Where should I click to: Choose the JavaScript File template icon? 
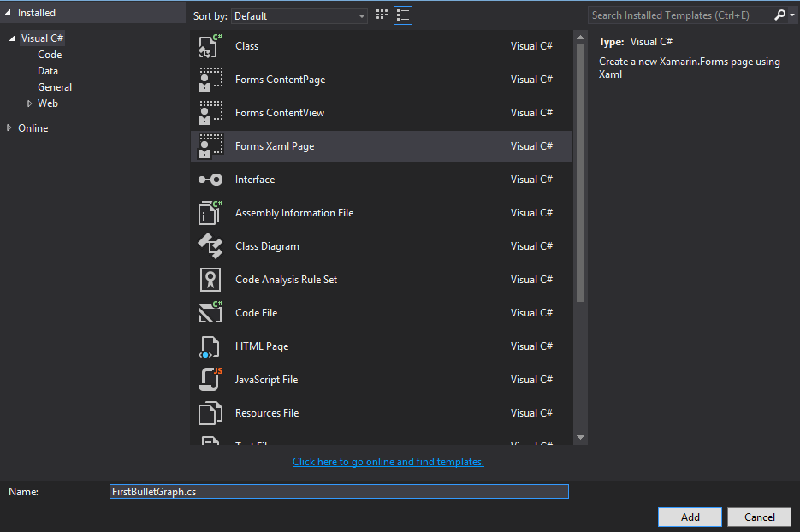(x=210, y=380)
